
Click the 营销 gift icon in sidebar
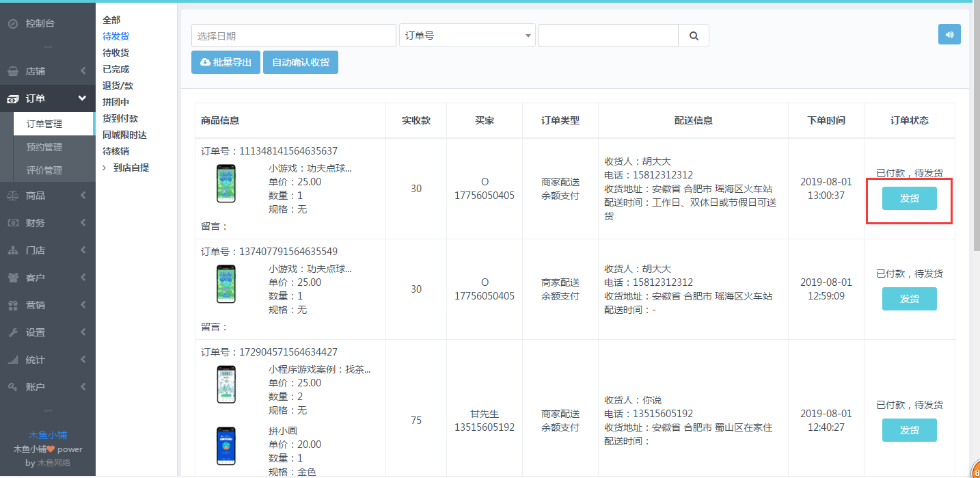click(13, 305)
